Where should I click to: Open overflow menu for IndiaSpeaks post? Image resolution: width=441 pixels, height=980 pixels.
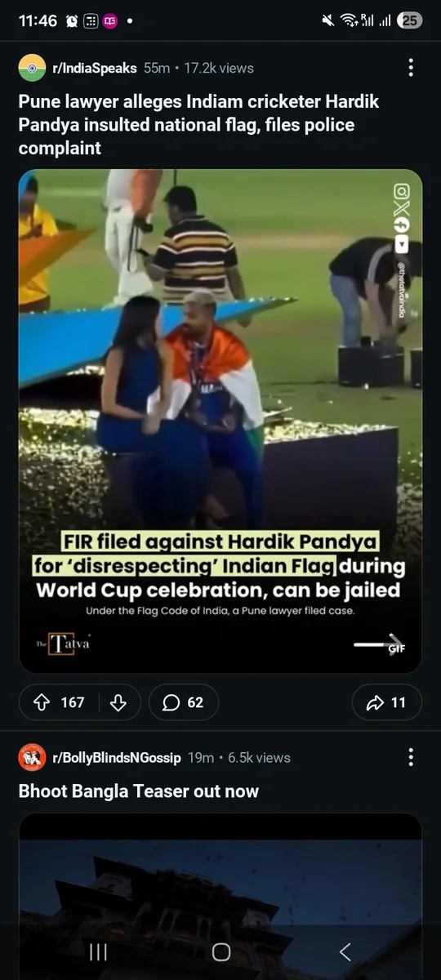coord(411,68)
